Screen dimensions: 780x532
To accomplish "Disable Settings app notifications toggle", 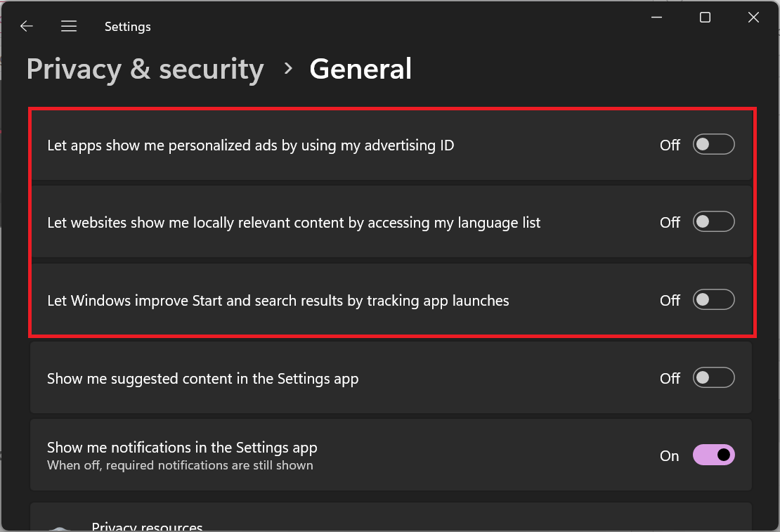I will [713, 455].
